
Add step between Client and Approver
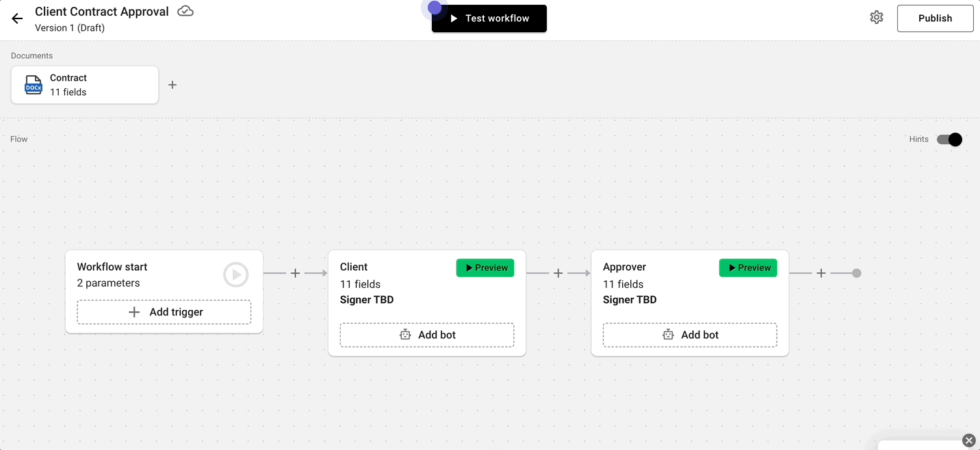tap(558, 273)
